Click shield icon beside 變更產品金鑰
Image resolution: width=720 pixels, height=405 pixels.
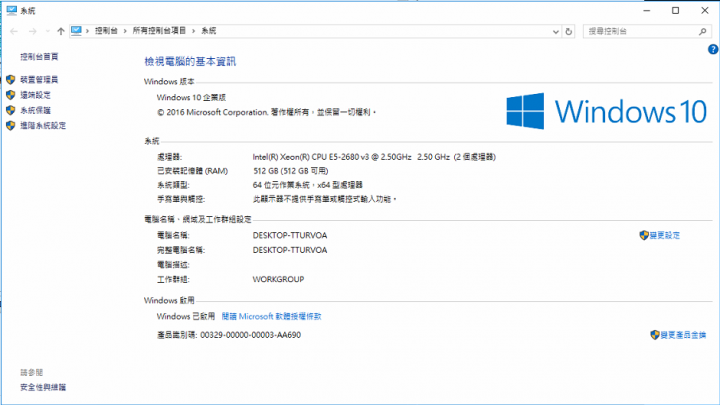[655, 335]
